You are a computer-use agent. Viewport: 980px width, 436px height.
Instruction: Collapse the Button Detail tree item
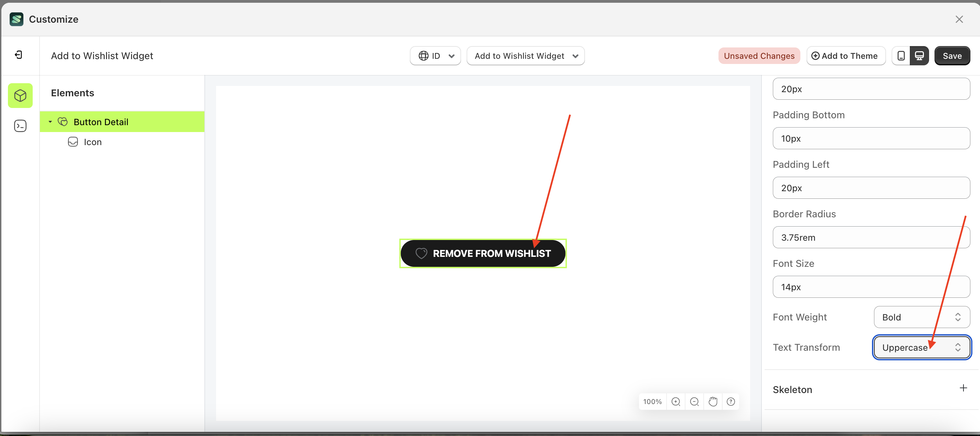tap(50, 122)
